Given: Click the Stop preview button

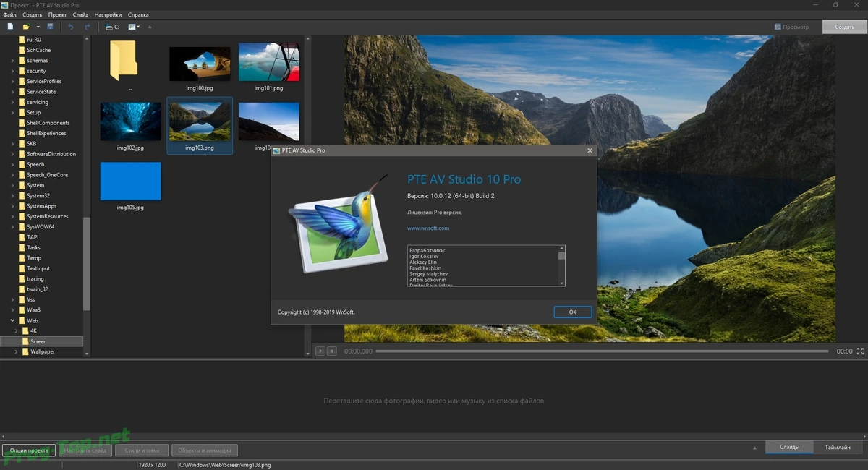Looking at the screenshot, I should click(332, 351).
